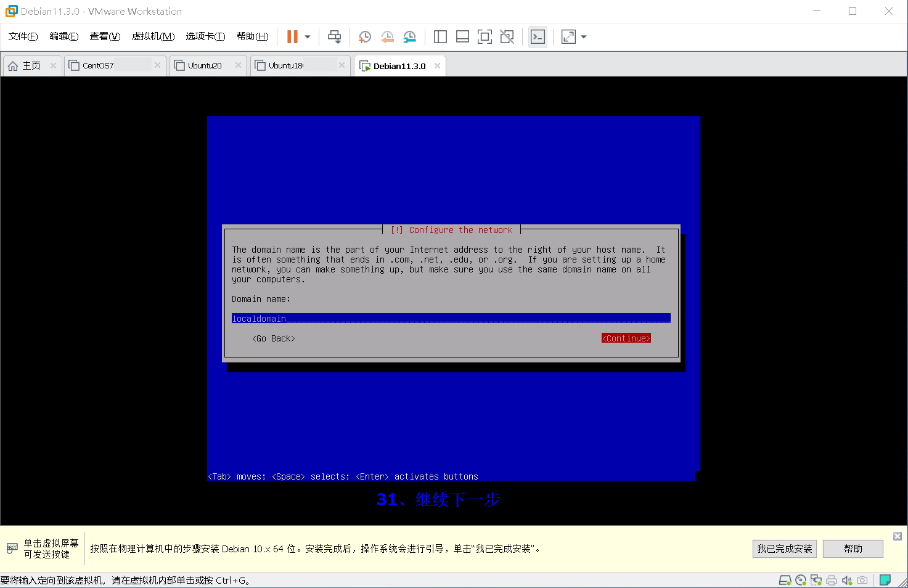
Task: Activate the <Continue> button in installer
Action: tap(626, 338)
